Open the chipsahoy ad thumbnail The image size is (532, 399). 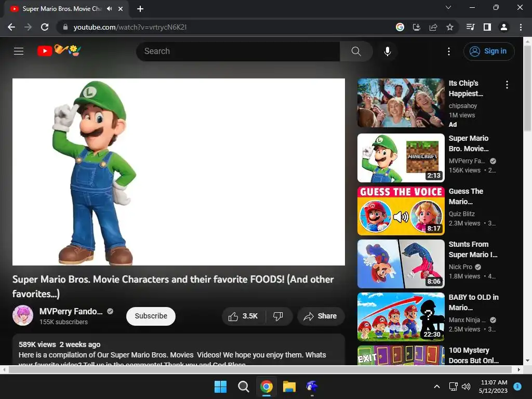click(x=401, y=103)
